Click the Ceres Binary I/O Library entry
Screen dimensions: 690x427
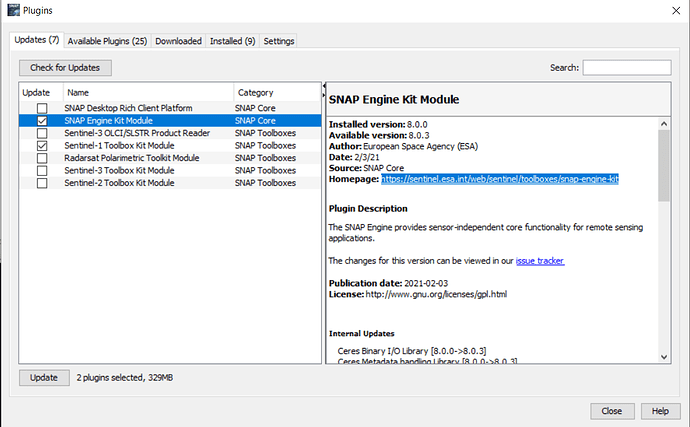click(x=412, y=351)
